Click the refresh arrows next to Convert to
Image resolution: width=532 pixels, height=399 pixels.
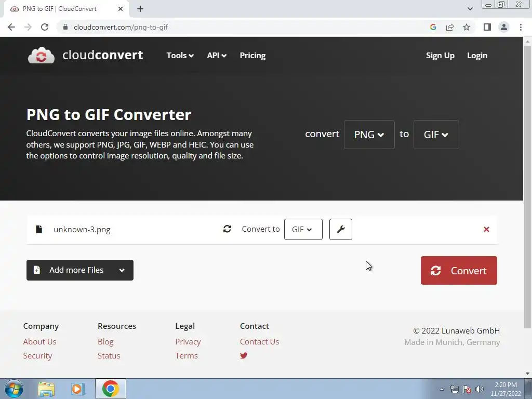227,229
